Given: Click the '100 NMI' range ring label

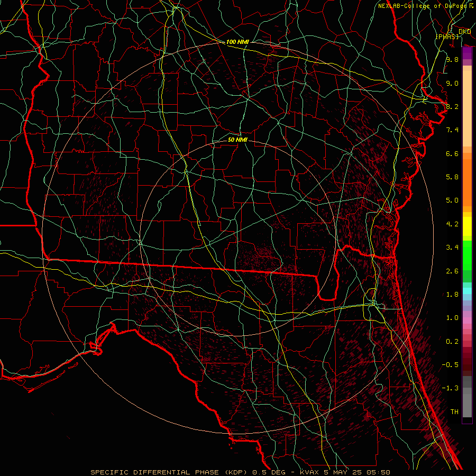Looking at the screenshot, I should coord(237,42).
